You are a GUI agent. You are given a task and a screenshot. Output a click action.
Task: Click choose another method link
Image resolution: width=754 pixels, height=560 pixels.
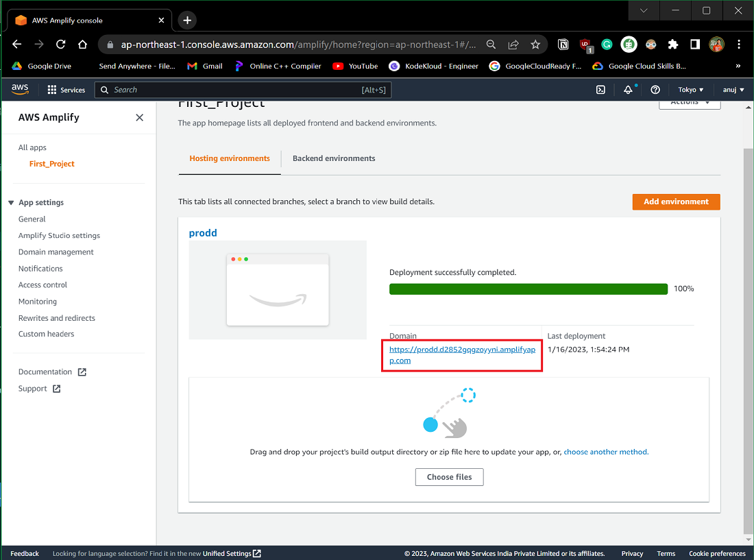tap(606, 452)
